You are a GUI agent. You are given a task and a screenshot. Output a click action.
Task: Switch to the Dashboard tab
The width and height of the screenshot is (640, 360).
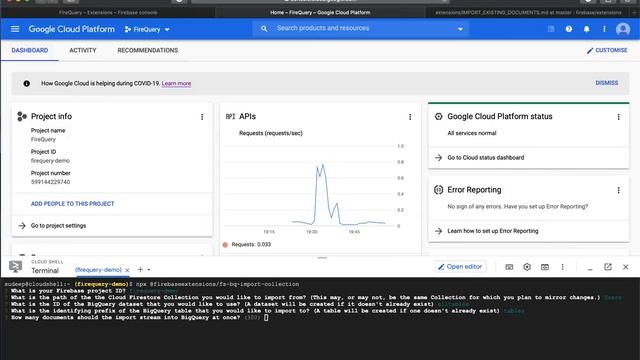[x=30, y=50]
